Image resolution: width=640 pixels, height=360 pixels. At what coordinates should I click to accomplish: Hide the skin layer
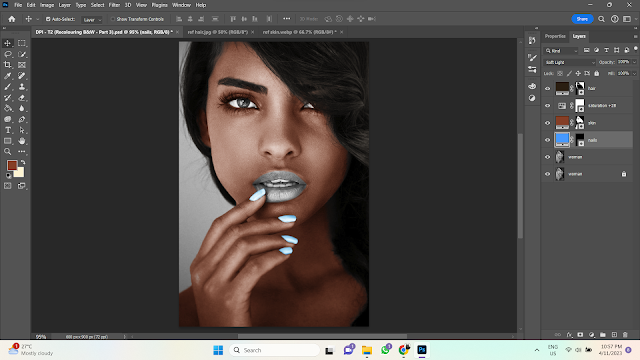[548, 123]
